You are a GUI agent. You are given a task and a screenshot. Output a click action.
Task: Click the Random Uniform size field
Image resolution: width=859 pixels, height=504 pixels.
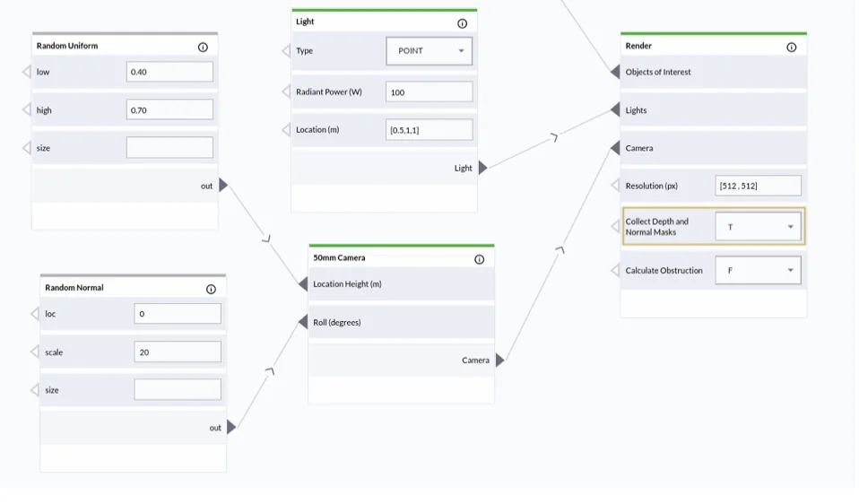169,148
